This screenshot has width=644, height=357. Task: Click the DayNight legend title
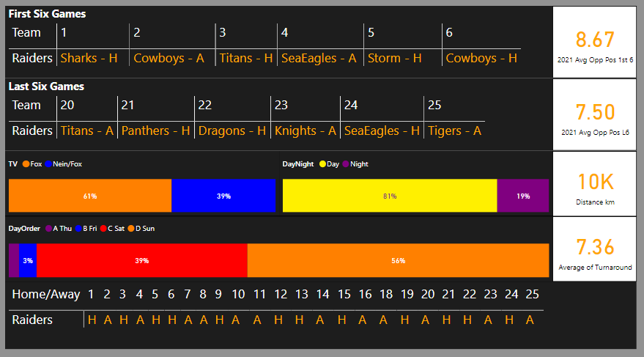click(x=297, y=164)
